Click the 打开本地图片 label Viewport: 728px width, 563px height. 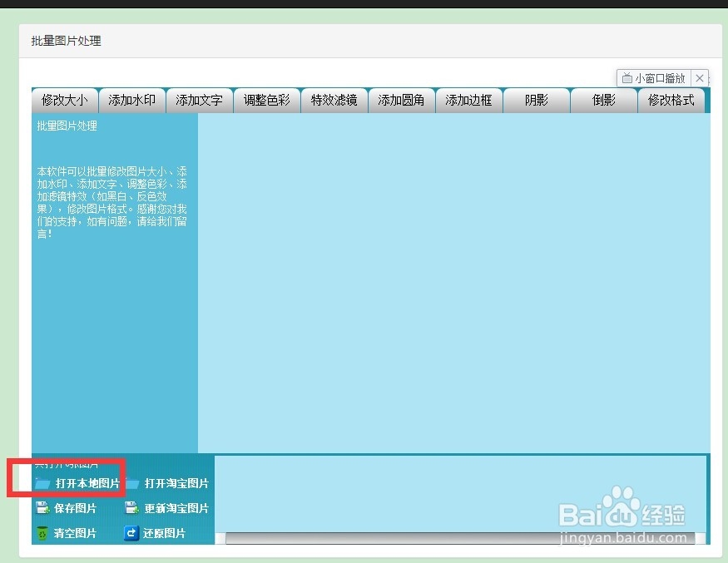87,483
